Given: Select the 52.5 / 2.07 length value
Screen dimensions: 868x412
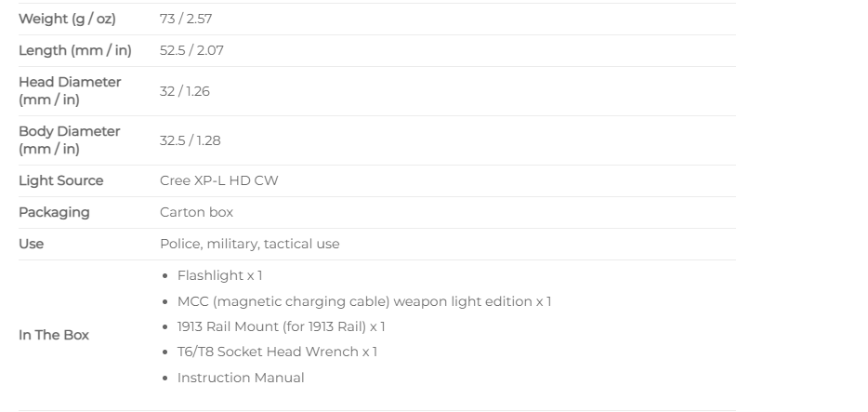Looking at the screenshot, I should [x=191, y=50].
